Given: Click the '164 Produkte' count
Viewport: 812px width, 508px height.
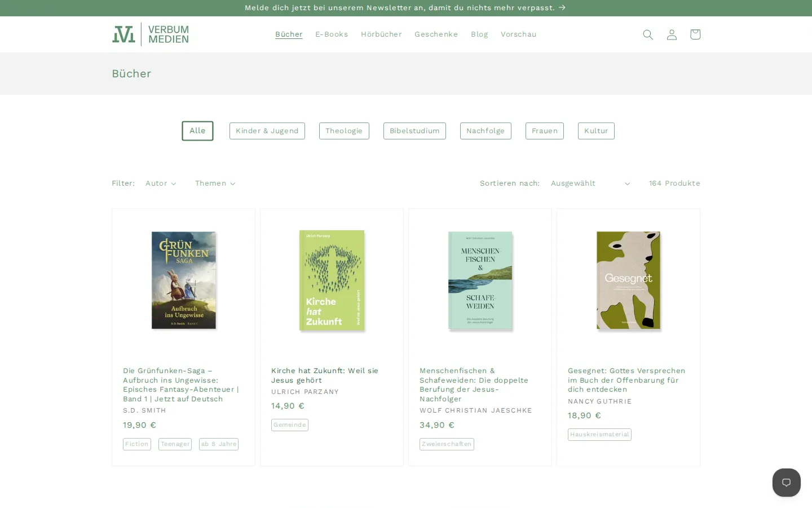Looking at the screenshot, I should tap(674, 183).
